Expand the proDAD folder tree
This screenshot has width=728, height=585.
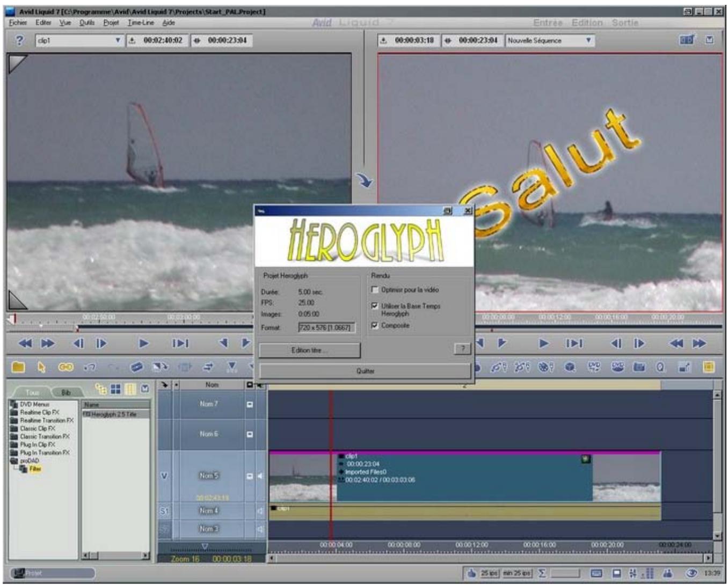click(14, 460)
